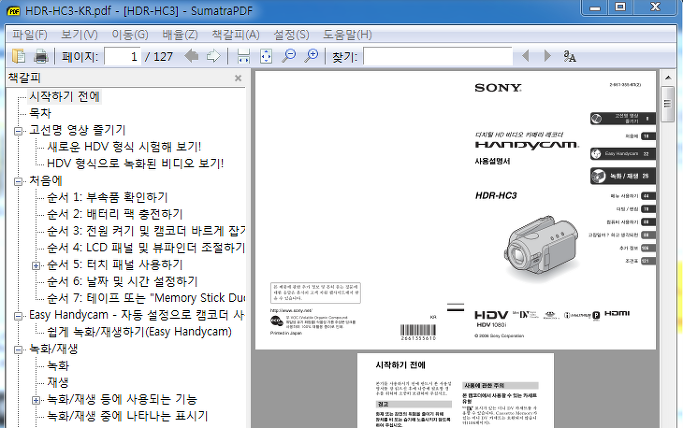Click the 녹화/재생 tab on PDF cover
This screenshot has width=683, height=428.
point(623,176)
